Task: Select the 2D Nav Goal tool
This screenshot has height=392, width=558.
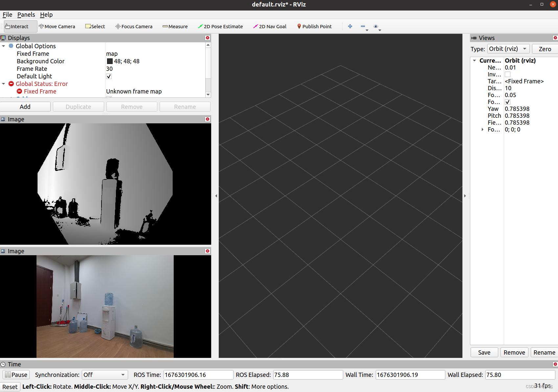Action: coord(270,26)
